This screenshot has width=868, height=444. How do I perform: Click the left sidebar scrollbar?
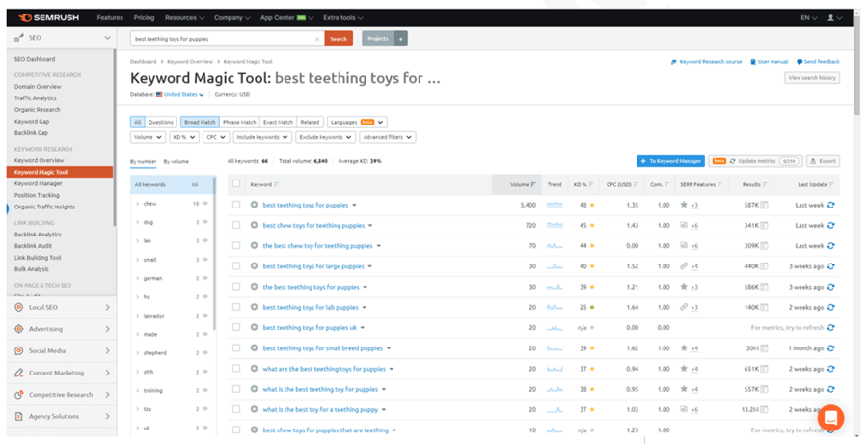pyautogui.click(x=115, y=137)
